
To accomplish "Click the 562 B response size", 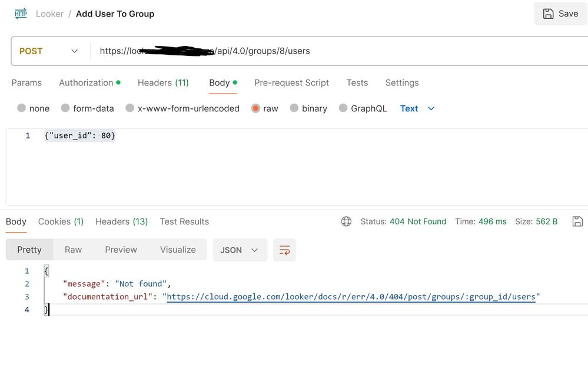I will click(546, 221).
